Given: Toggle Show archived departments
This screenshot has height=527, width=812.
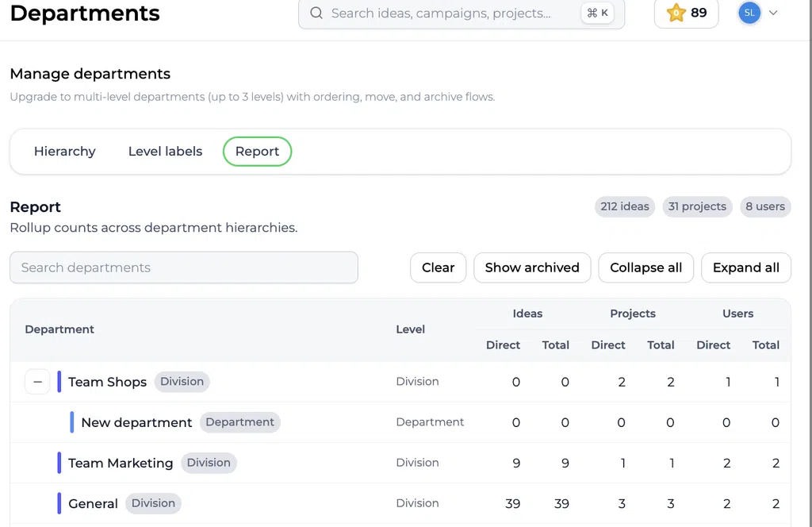Looking at the screenshot, I should [x=532, y=268].
